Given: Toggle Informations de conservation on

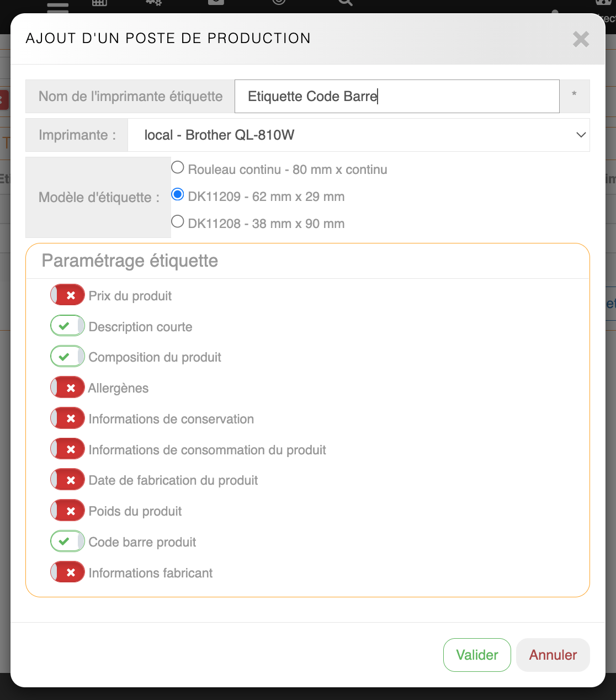Looking at the screenshot, I should [67, 419].
